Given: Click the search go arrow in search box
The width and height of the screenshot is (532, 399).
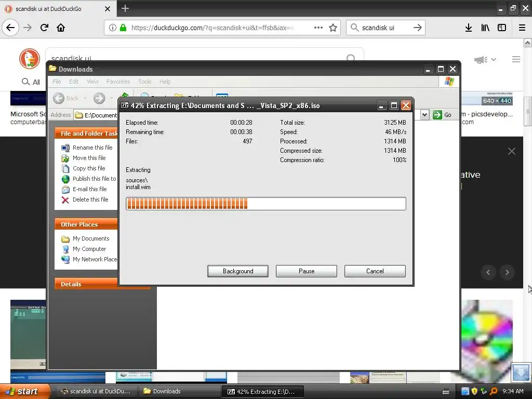Looking at the screenshot, I should tap(418, 28).
